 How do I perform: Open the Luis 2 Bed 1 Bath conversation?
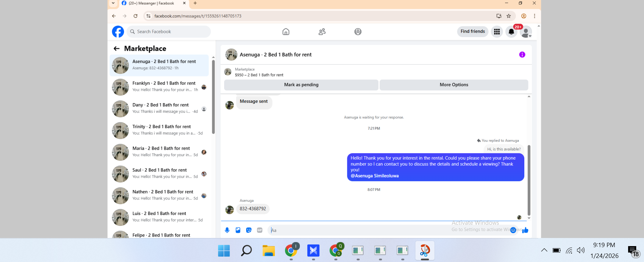pos(159,217)
